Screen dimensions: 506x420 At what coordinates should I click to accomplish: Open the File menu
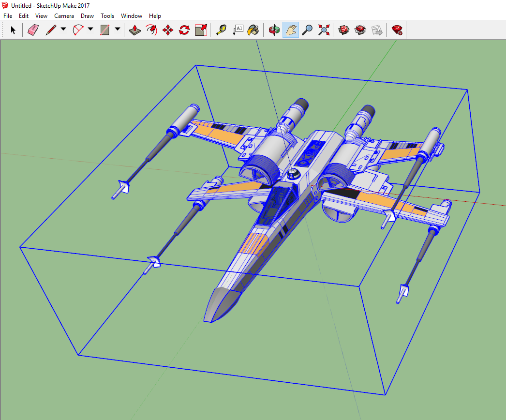pyautogui.click(x=8, y=16)
